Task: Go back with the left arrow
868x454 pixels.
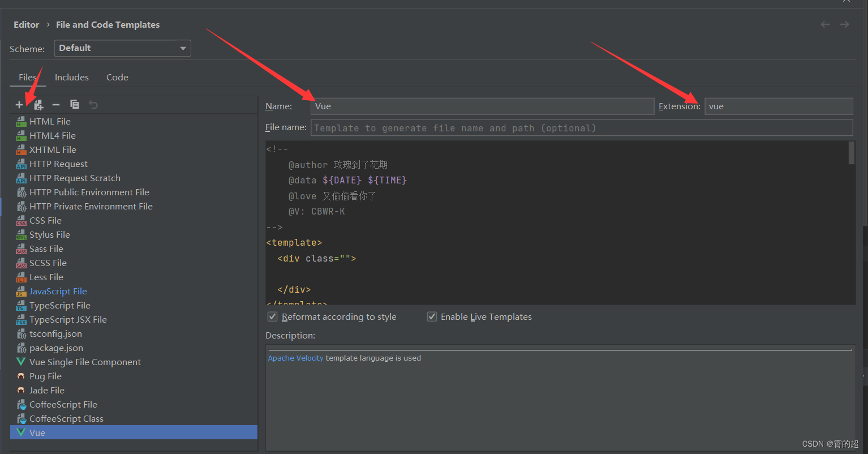Action: click(x=825, y=24)
